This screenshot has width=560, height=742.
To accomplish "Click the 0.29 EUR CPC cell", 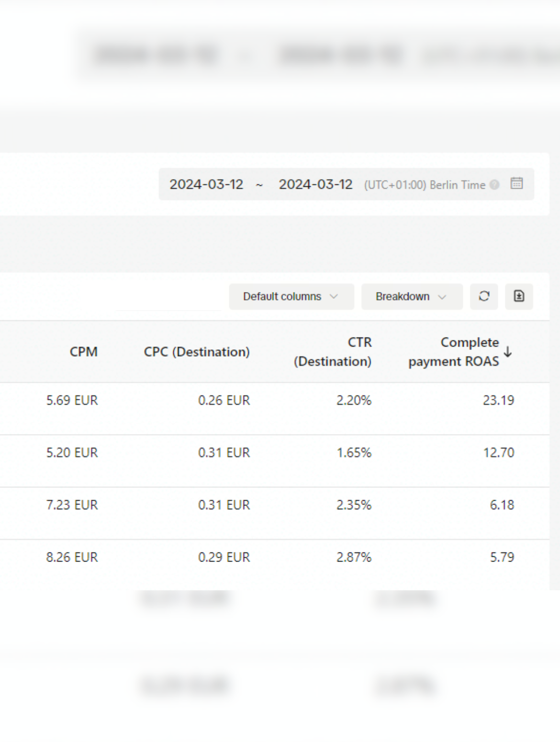I will (x=224, y=557).
